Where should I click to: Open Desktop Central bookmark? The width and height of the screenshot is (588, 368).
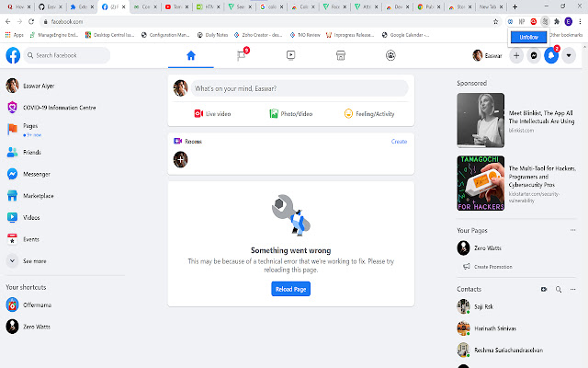pos(109,35)
